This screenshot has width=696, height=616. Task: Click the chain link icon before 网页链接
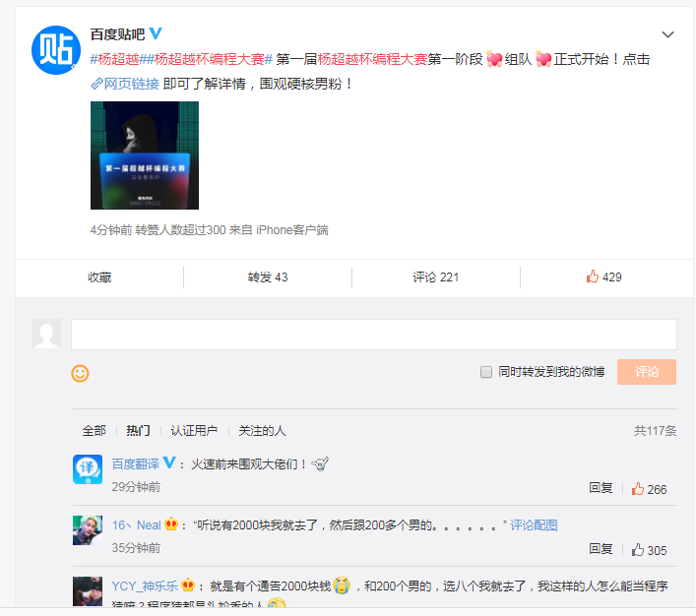(x=96, y=84)
